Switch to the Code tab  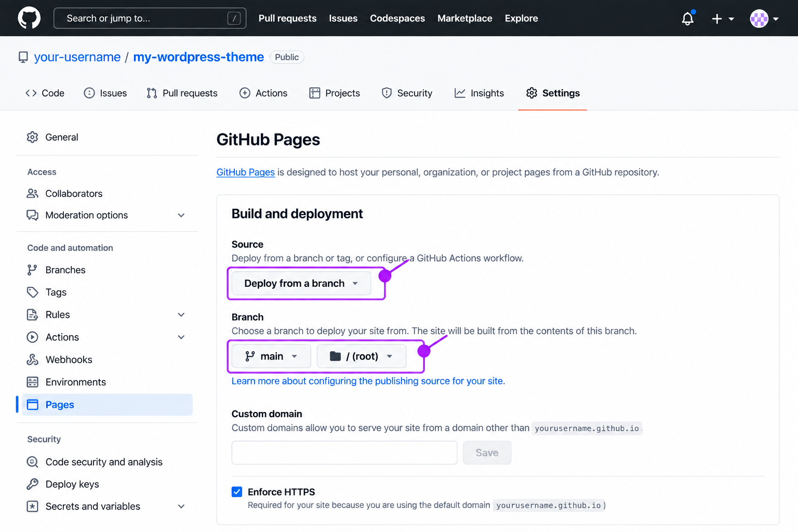[x=45, y=93]
